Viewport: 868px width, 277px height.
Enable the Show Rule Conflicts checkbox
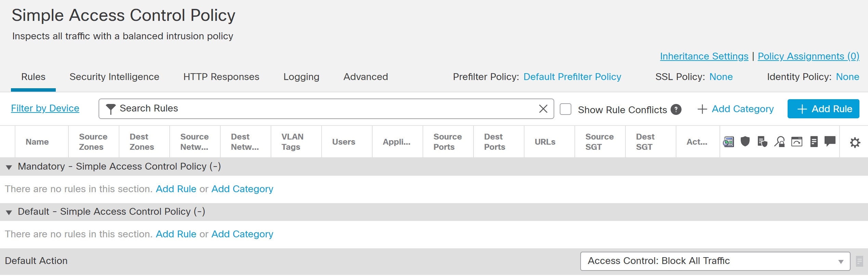[566, 109]
